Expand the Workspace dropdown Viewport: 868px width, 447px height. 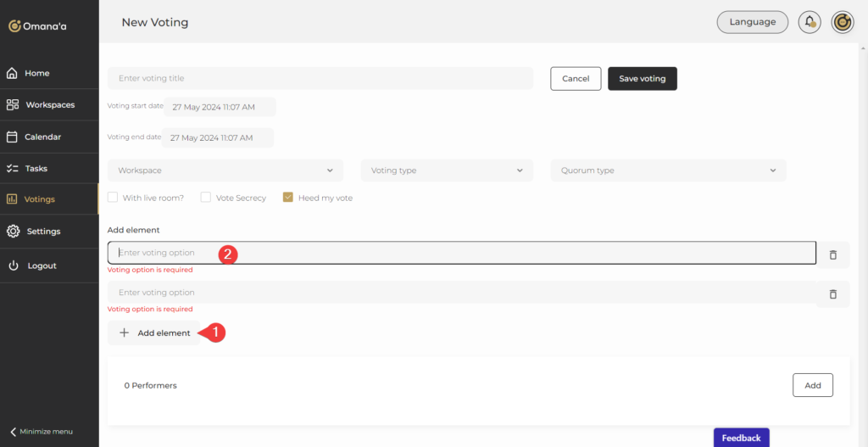click(225, 170)
